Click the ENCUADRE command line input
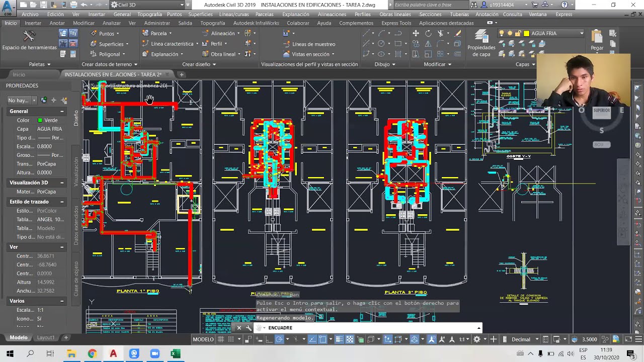Viewport: 644px width, 362px height. (x=369, y=328)
